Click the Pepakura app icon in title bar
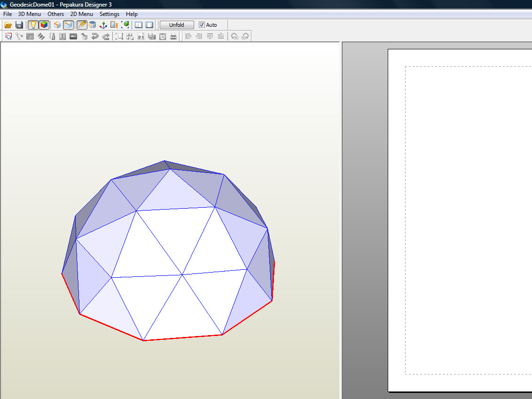The height and width of the screenshot is (399, 532). pos(4,5)
